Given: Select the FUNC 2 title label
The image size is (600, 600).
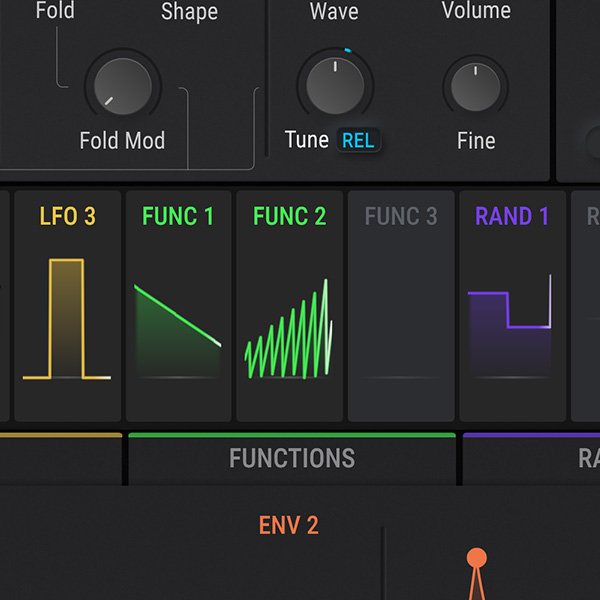Looking at the screenshot, I should tap(289, 216).
